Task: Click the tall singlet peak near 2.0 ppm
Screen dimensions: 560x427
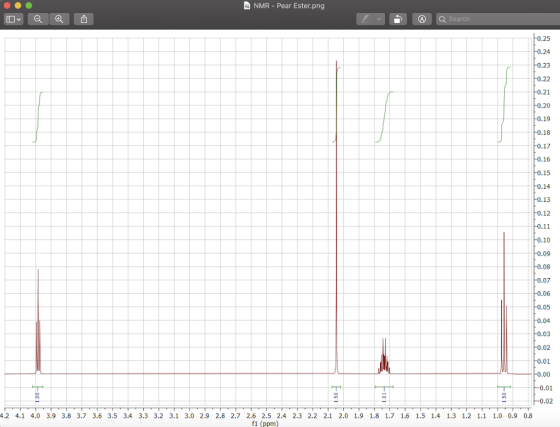Action: (x=336, y=217)
